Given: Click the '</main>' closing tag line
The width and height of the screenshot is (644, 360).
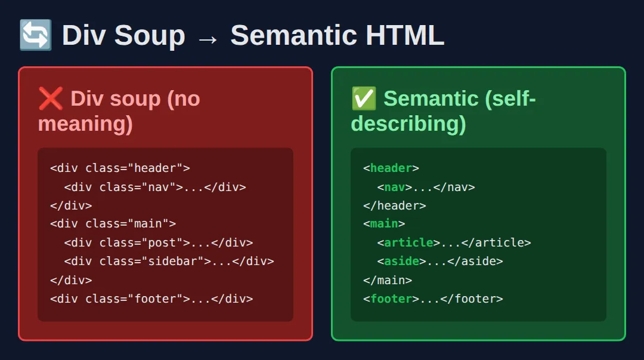Looking at the screenshot, I should [x=388, y=280].
